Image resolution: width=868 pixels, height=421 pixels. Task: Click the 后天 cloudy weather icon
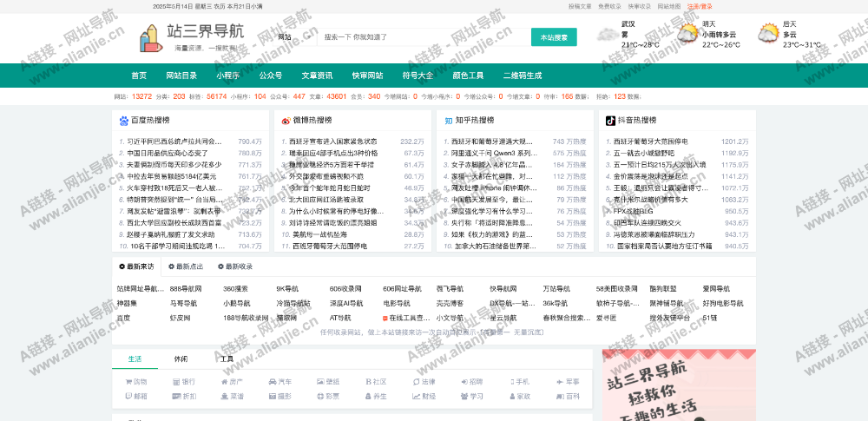click(768, 35)
